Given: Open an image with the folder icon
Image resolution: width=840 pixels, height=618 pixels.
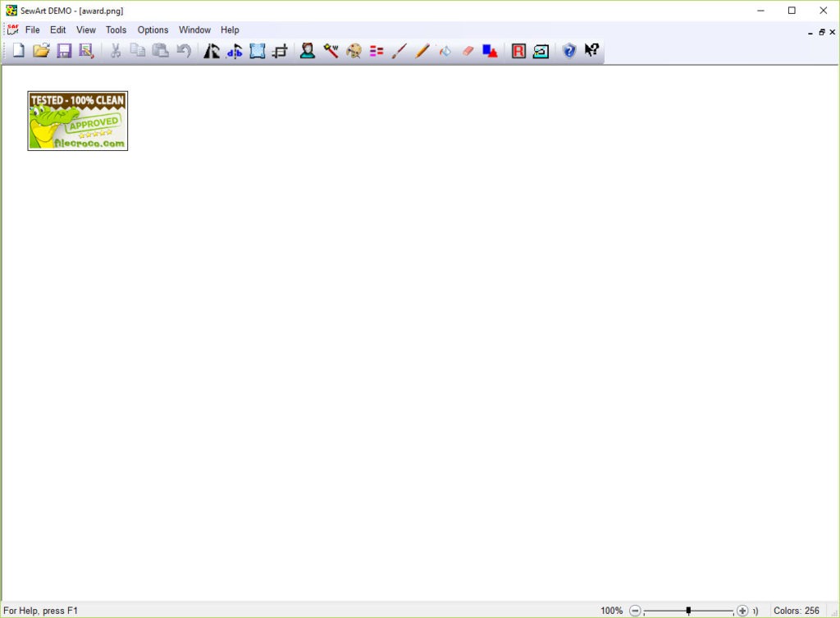Looking at the screenshot, I should point(41,51).
